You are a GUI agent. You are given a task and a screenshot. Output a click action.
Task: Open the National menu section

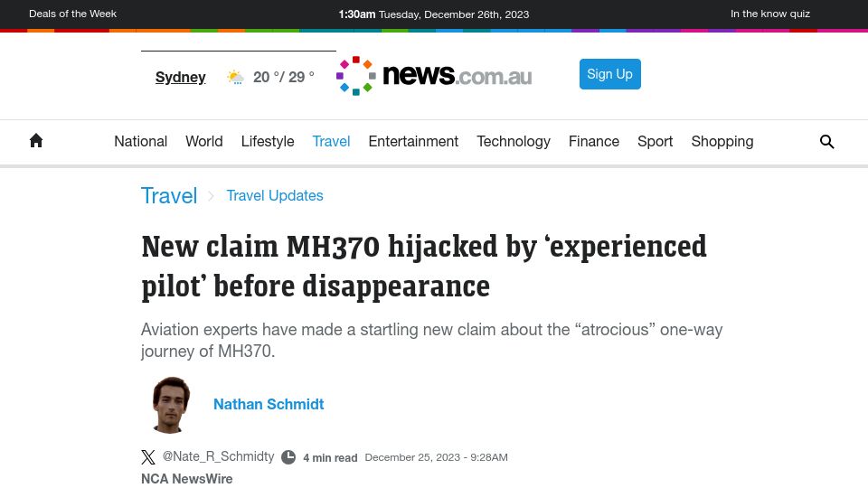tap(141, 142)
